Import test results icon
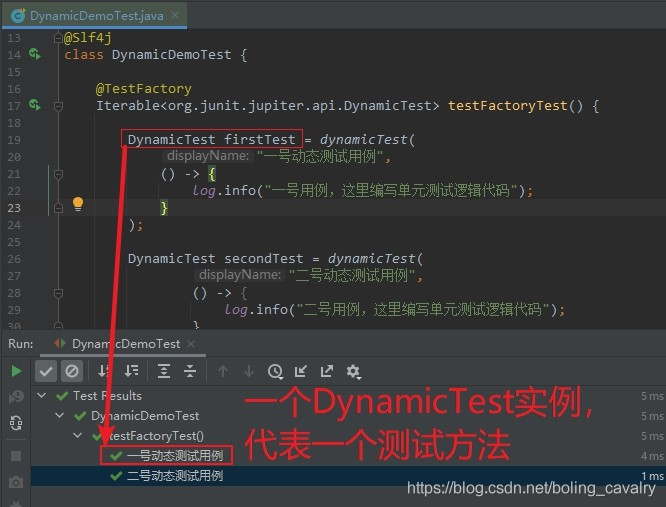This screenshot has width=666, height=507. point(301,372)
